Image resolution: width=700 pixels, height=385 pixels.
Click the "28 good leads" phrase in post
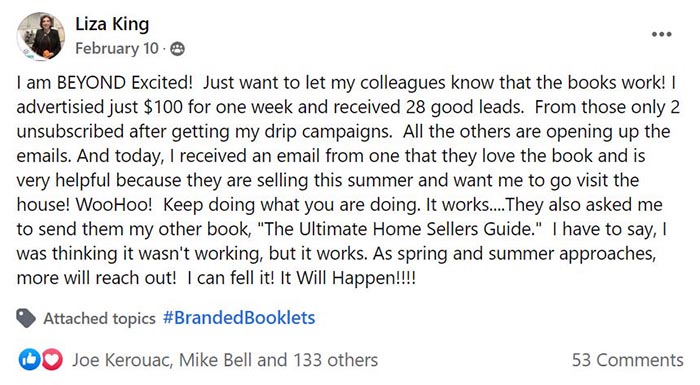465,107
